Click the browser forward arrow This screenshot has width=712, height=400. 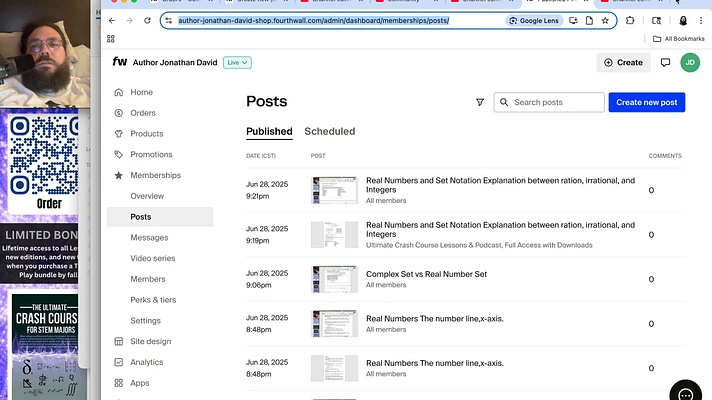tap(129, 20)
